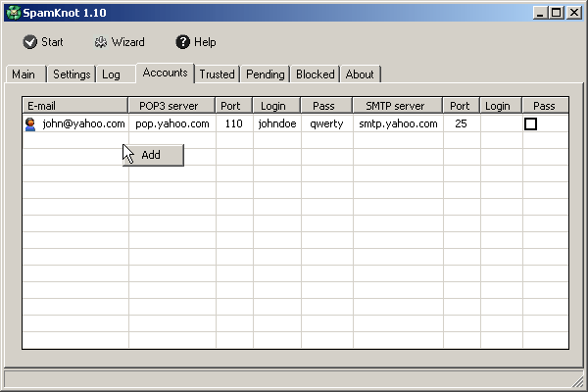Close the SpamKnot window
This screenshot has width=588, height=392.
tap(574, 13)
